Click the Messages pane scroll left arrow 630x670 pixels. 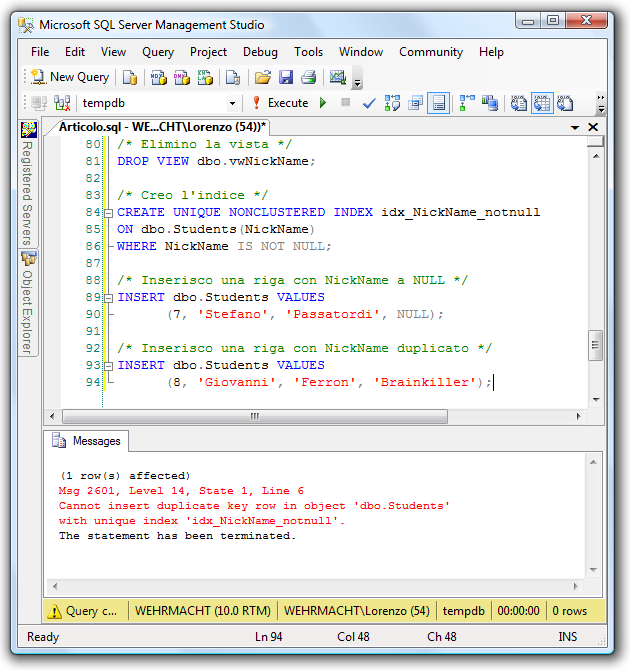coord(55,586)
